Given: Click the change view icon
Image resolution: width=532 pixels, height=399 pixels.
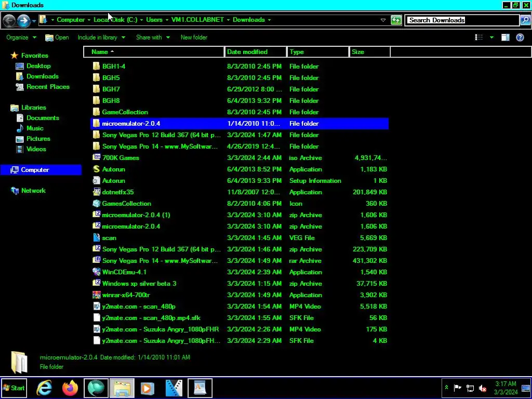Looking at the screenshot, I should click(479, 37).
